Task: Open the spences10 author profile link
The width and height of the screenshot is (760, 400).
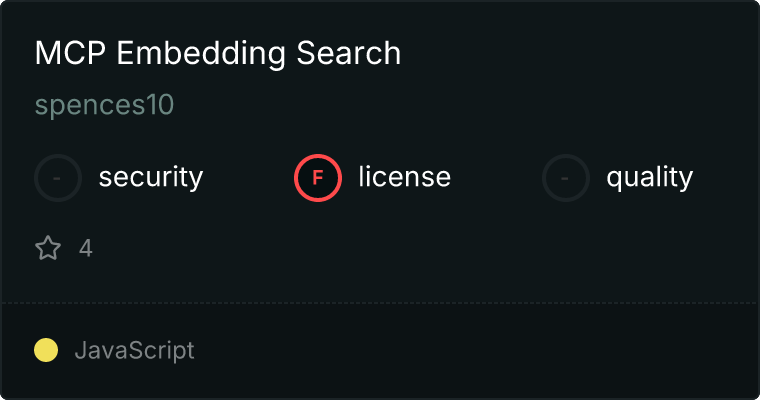Action: 104,106
